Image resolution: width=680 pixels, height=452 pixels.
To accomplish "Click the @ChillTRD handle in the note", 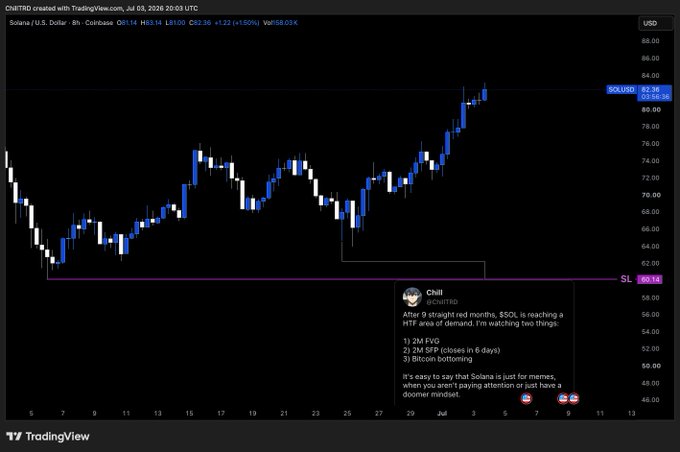I will click(442, 302).
